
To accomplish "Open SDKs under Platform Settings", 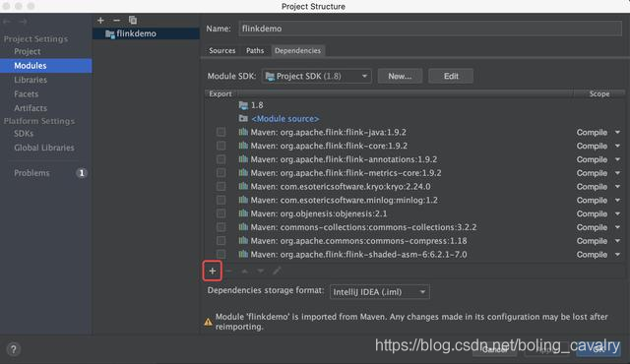I will click(24, 133).
